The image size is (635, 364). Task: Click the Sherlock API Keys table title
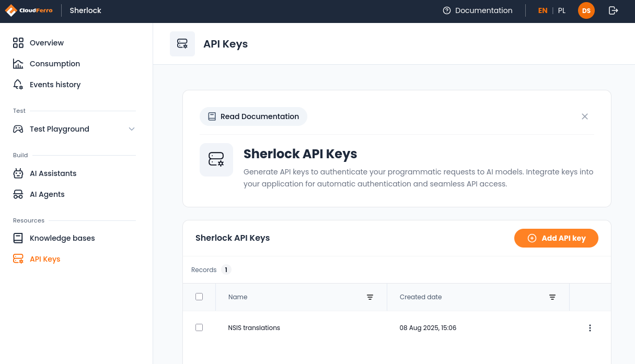(x=233, y=238)
